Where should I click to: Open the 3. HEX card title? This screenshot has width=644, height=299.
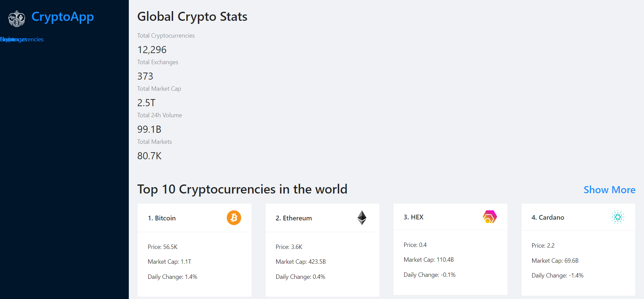coord(414,217)
